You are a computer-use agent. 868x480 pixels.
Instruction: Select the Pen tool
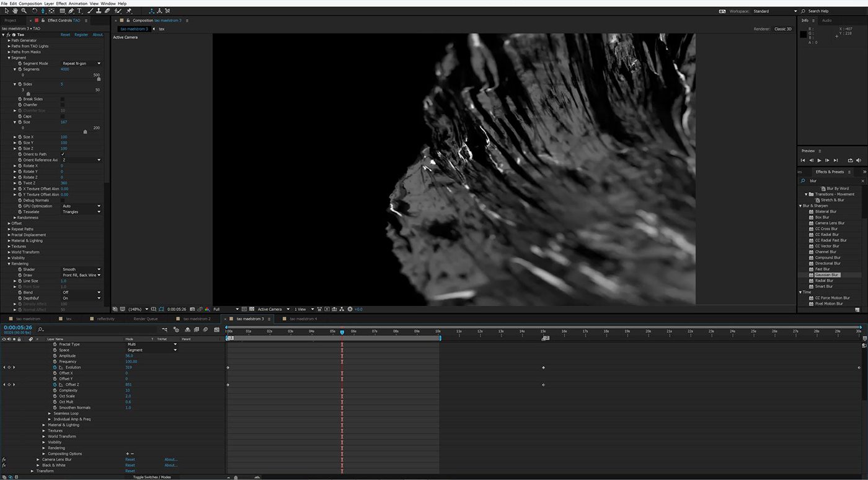coord(71,11)
